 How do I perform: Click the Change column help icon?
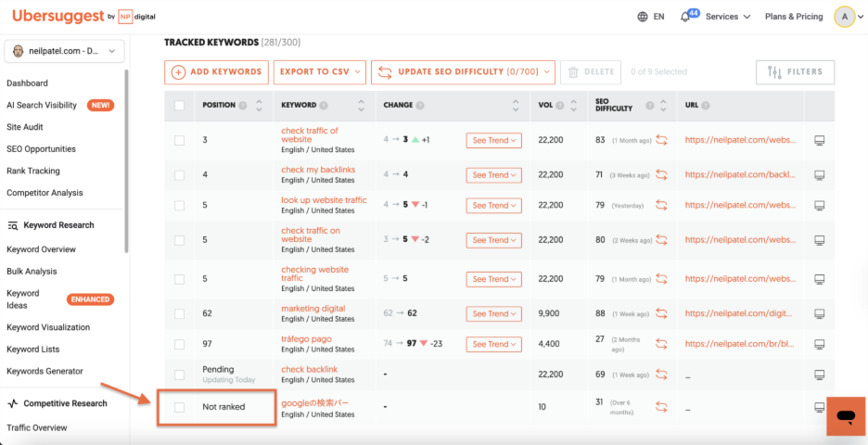point(419,105)
